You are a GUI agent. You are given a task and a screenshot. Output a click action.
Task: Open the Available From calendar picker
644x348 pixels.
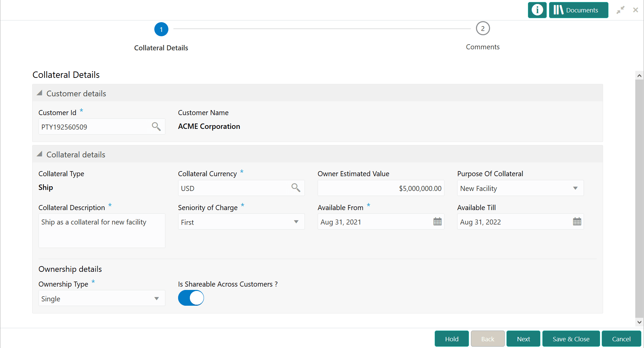coord(437,221)
